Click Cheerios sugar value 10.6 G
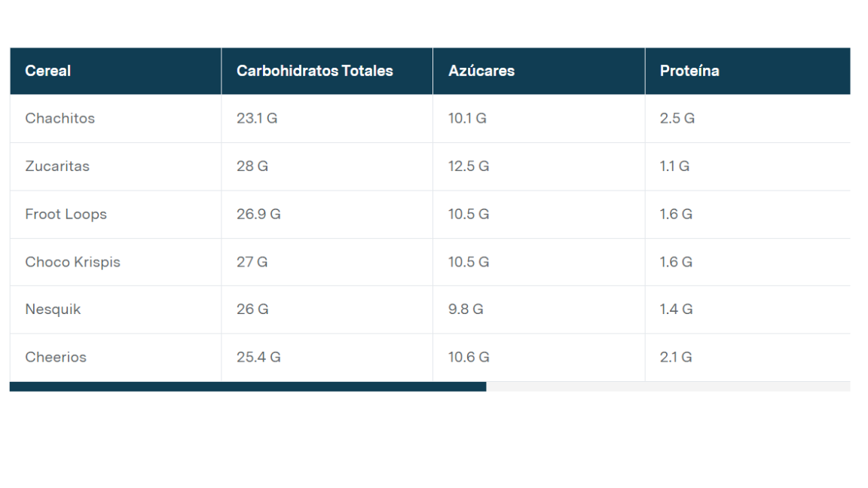The height and width of the screenshot is (488, 868). click(x=469, y=357)
